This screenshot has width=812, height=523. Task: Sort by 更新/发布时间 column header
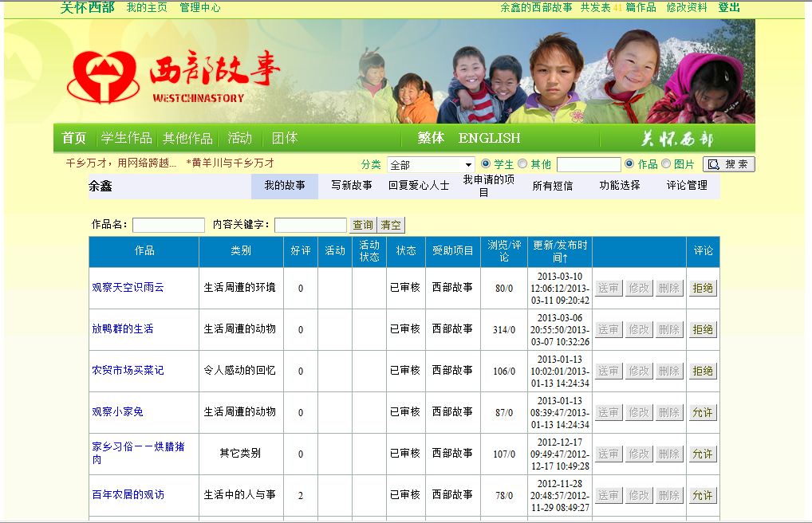tap(560, 251)
